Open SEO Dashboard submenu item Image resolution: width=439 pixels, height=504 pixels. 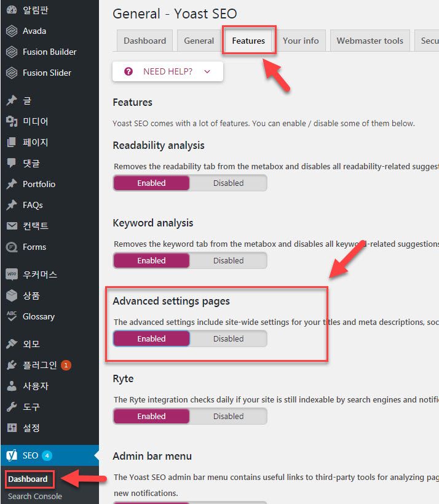point(28,479)
